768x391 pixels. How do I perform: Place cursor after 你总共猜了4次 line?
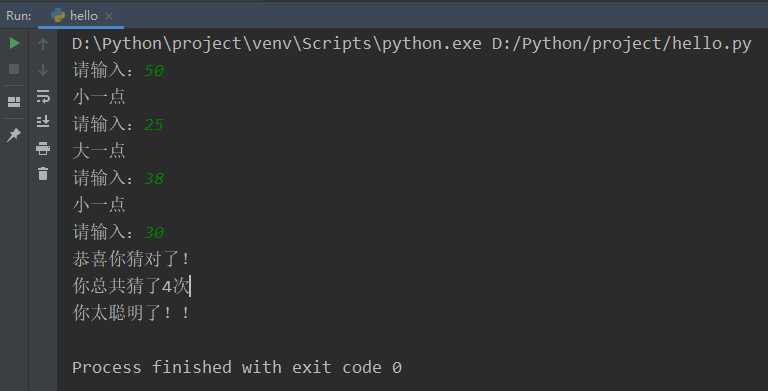(190, 286)
